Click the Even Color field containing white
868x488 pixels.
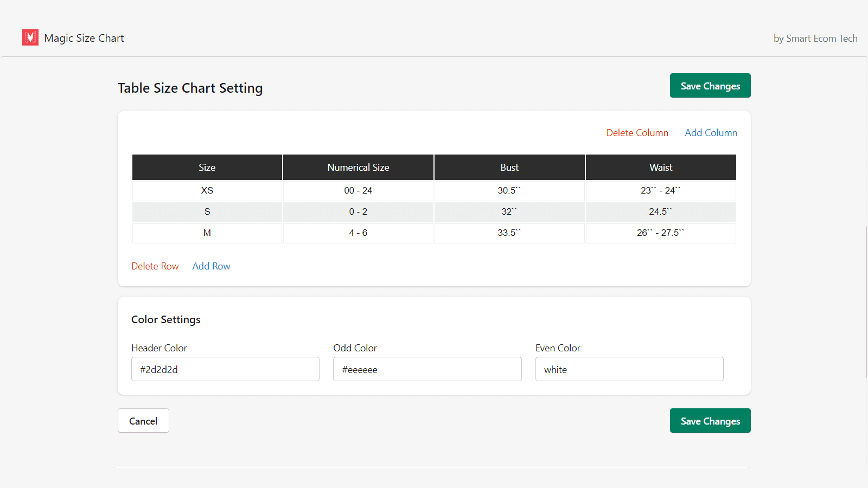pos(629,369)
